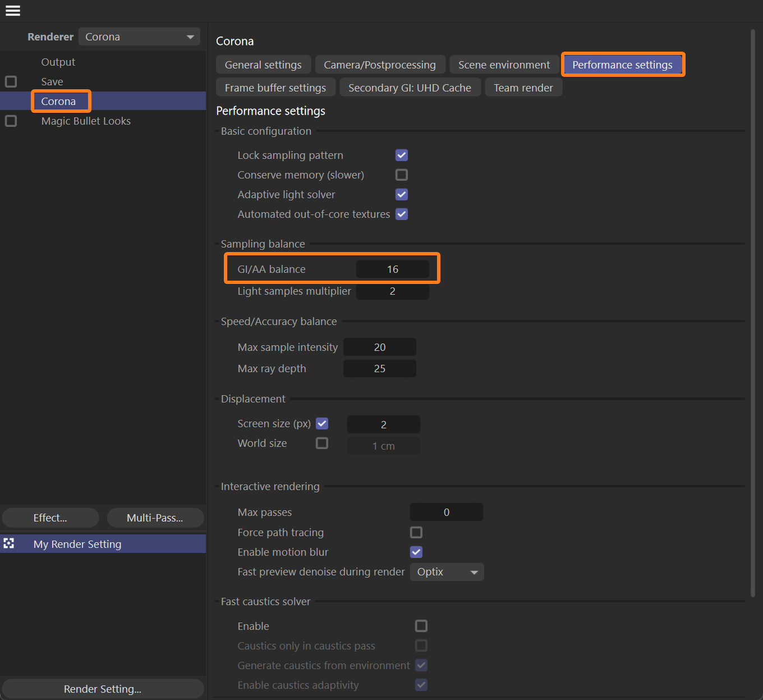
Task: Switch to the General settings tab
Action: [263, 65]
